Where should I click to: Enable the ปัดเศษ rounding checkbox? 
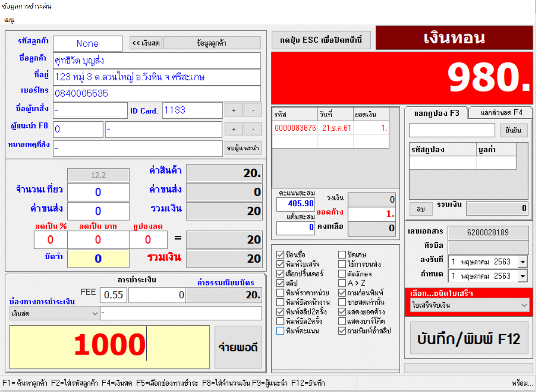pyautogui.click(x=343, y=255)
